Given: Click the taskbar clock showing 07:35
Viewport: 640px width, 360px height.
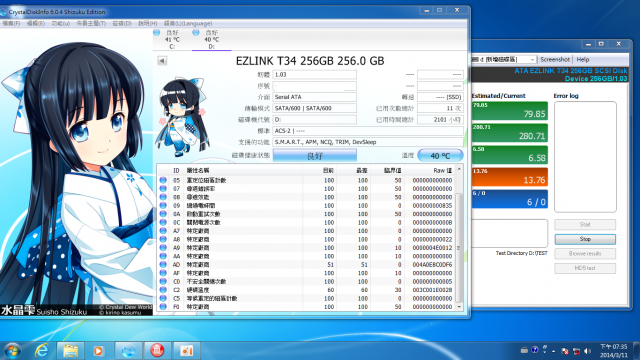Looking at the screenshot, I should [x=613, y=351].
